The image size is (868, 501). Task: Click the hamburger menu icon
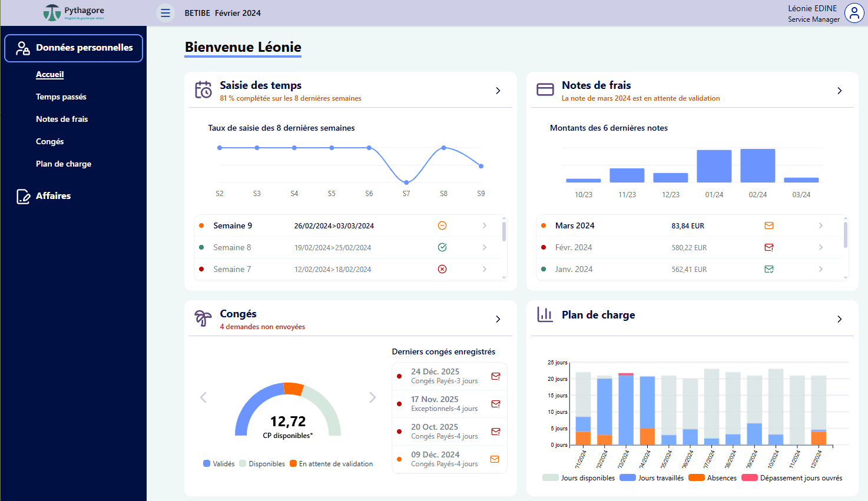pos(165,13)
